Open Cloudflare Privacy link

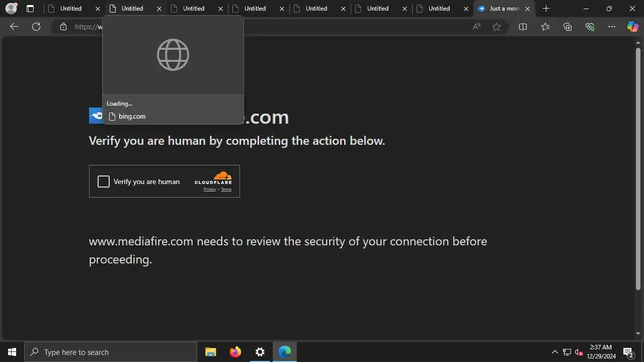[210, 189]
